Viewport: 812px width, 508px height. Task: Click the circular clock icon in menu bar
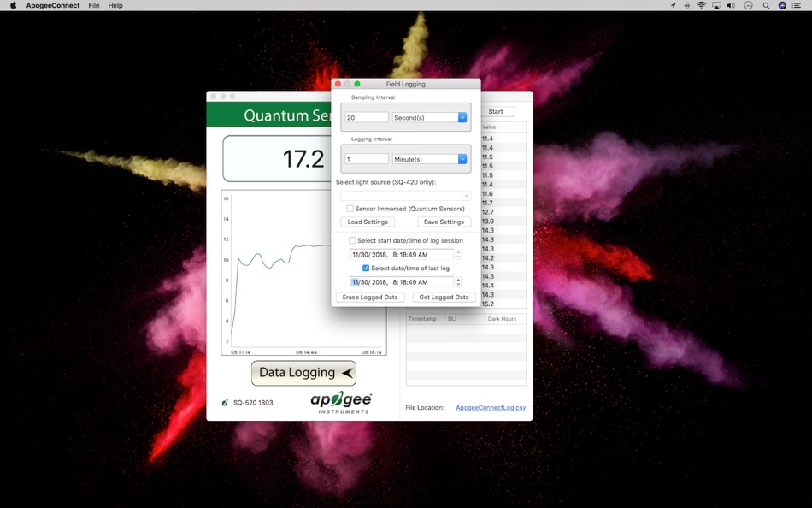pos(748,5)
